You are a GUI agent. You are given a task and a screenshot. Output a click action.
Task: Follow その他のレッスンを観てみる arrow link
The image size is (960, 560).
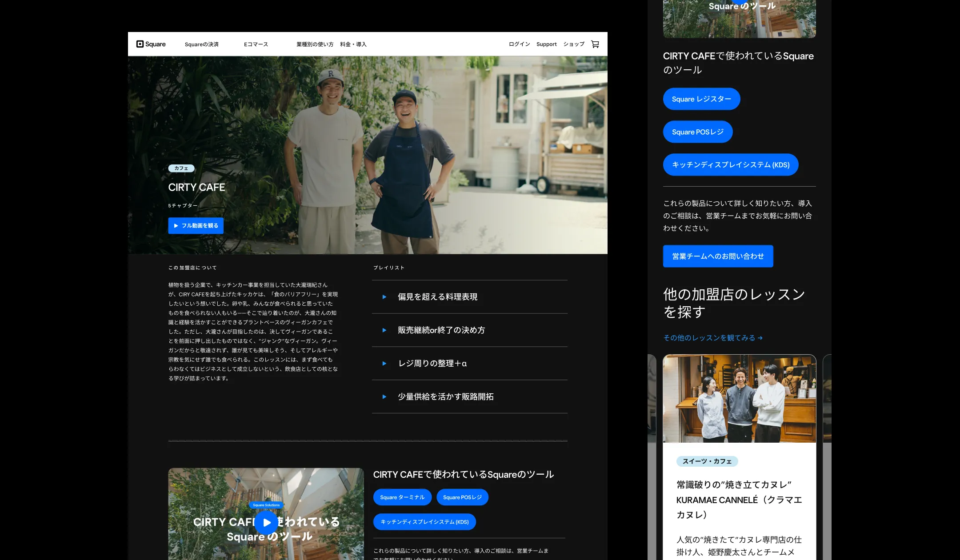coord(713,338)
